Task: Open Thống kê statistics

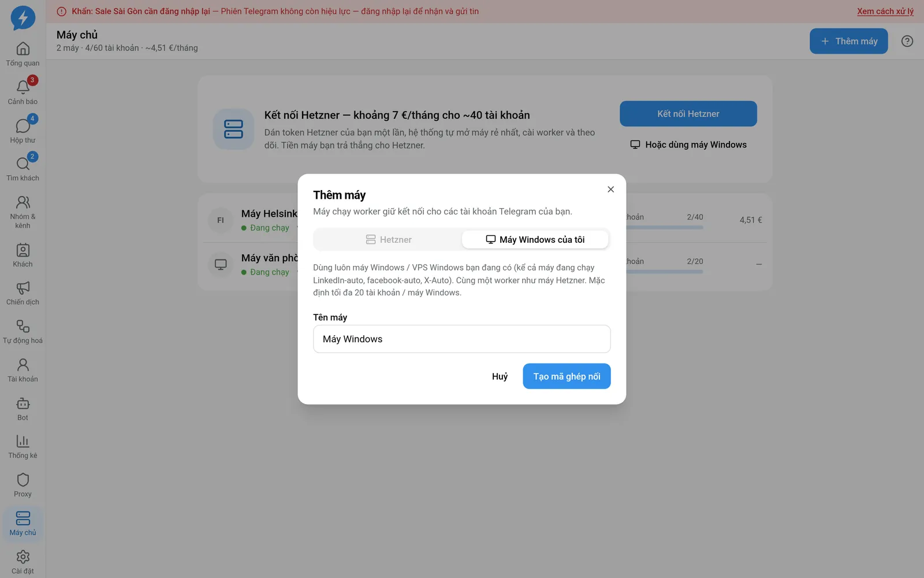Action: pyautogui.click(x=23, y=447)
